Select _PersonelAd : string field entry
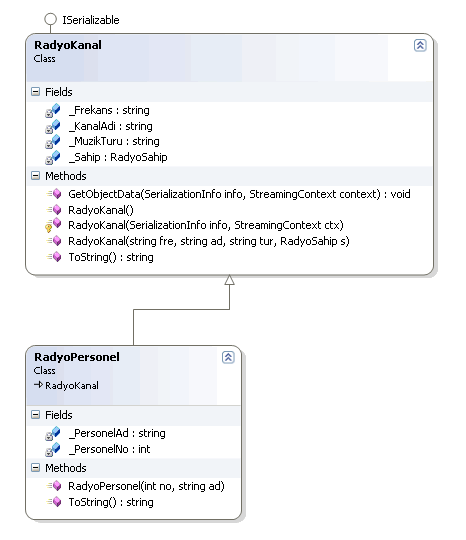This screenshot has width=466, height=540. tap(117, 433)
